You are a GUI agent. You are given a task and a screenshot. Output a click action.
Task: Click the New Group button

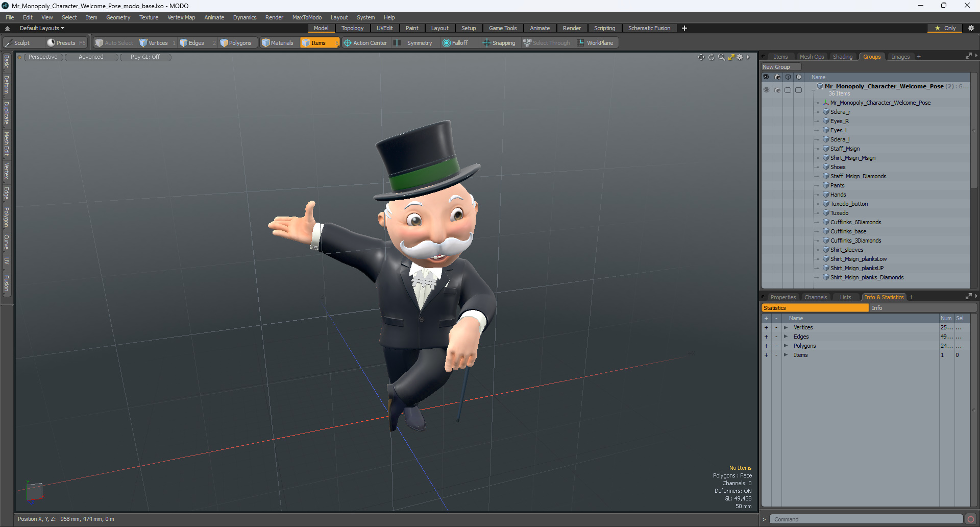click(x=780, y=67)
